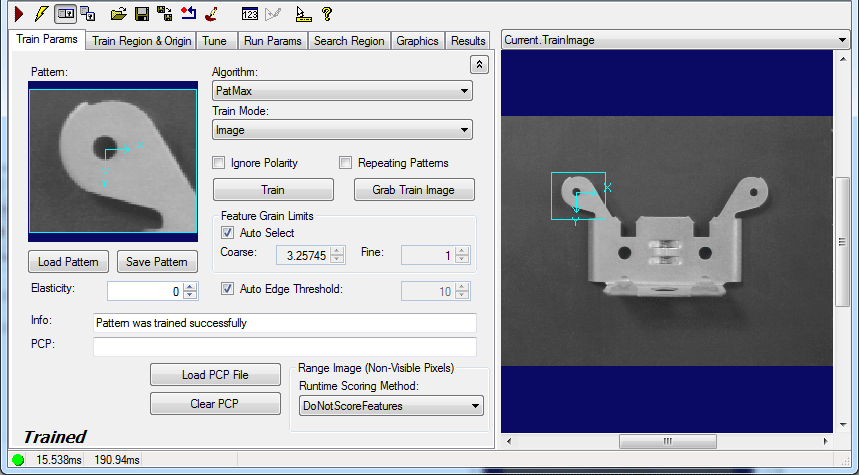Screen dimensions: 859x475
Task: Click the 190.94ms status bar time
Action: pos(117,460)
